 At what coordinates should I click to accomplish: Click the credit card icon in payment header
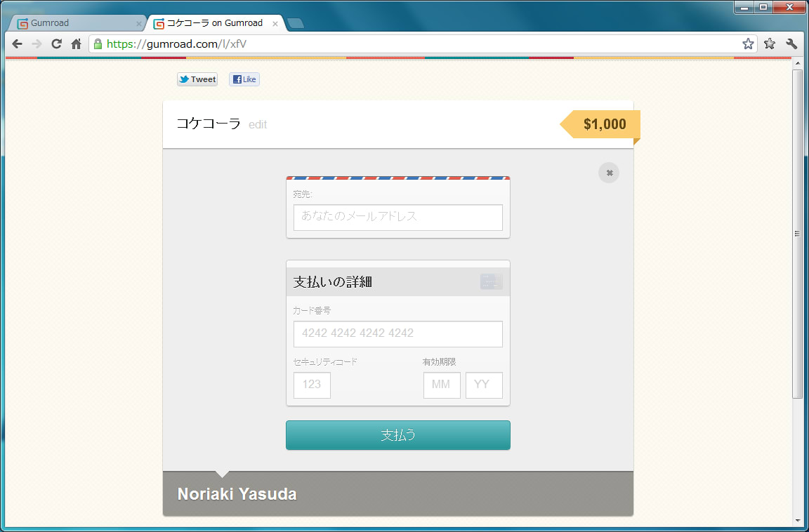491,281
